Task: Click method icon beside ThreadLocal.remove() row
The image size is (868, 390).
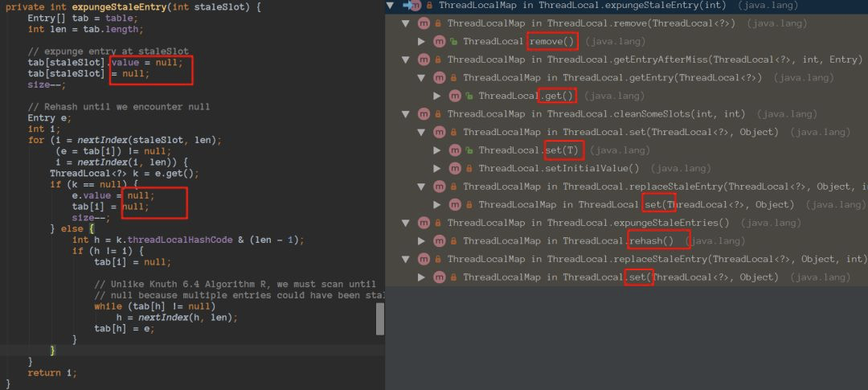Action: [x=440, y=42]
